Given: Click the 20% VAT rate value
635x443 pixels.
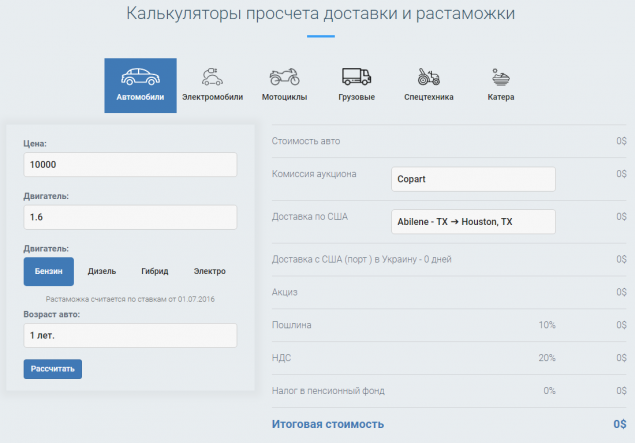Looking at the screenshot, I should click(547, 358).
